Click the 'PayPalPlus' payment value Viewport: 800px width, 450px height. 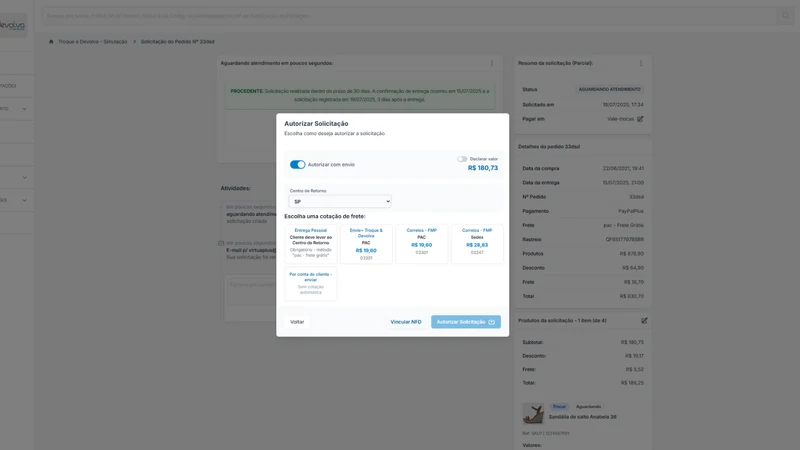[631, 211]
